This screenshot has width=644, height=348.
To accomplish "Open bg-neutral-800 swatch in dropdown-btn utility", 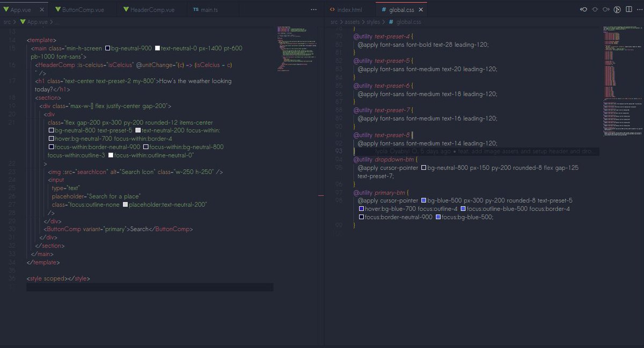I will click(x=423, y=168).
